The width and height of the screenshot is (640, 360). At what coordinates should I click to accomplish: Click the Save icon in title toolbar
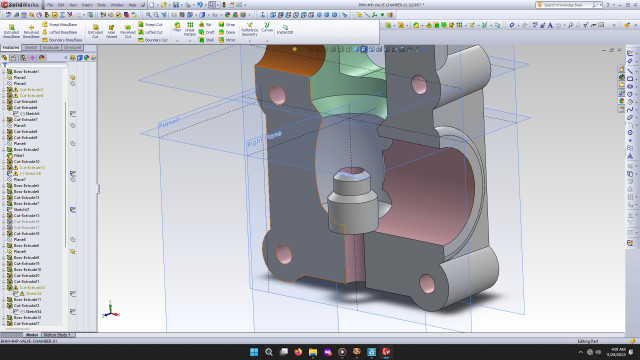[x=176, y=5]
